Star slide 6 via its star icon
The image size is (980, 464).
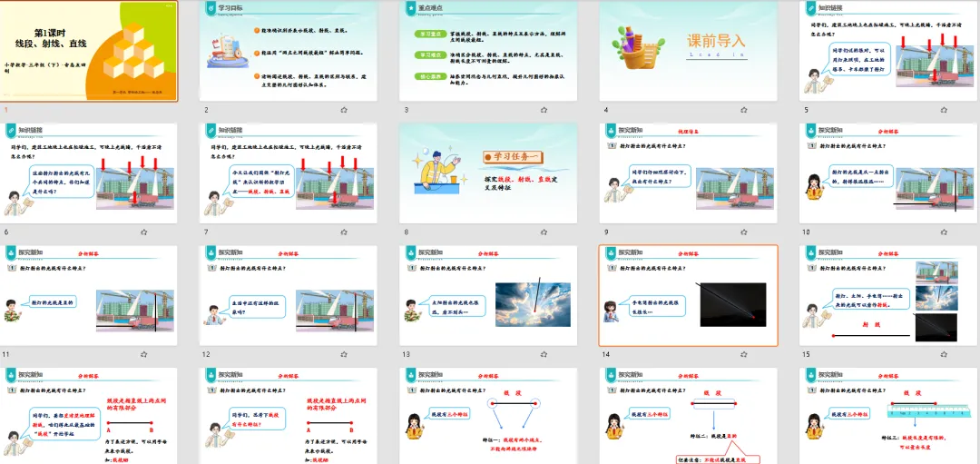143,232
